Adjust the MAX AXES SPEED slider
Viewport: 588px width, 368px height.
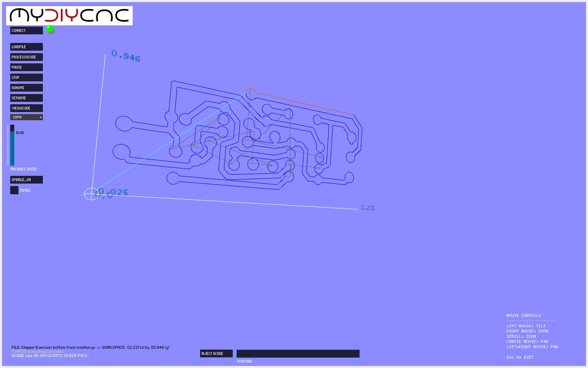[x=13, y=145]
